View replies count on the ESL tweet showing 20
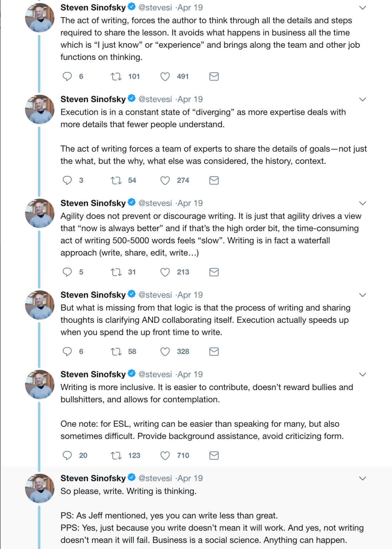The width and height of the screenshot is (392, 549). (x=83, y=455)
